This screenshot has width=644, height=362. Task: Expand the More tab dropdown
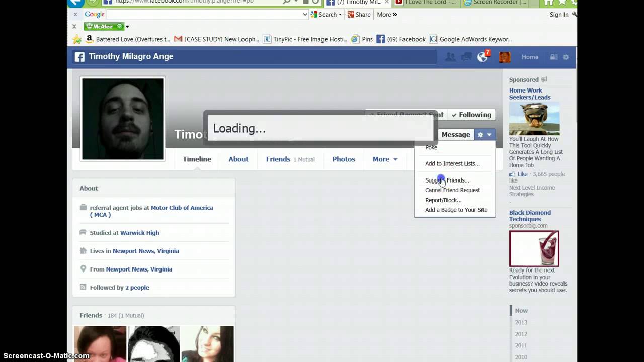point(385,159)
